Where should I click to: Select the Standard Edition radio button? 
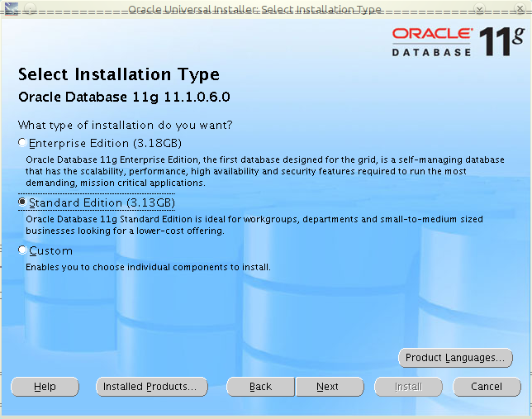22,202
